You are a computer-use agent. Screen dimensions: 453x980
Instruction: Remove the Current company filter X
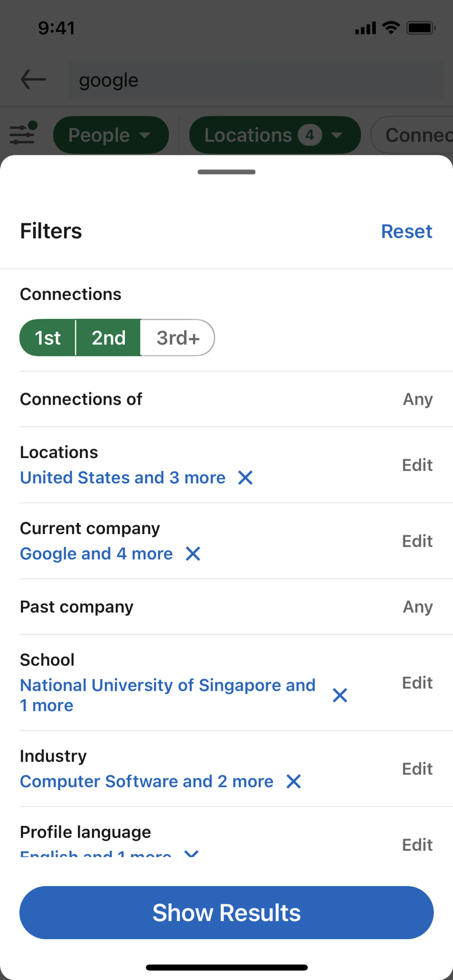click(x=193, y=554)
